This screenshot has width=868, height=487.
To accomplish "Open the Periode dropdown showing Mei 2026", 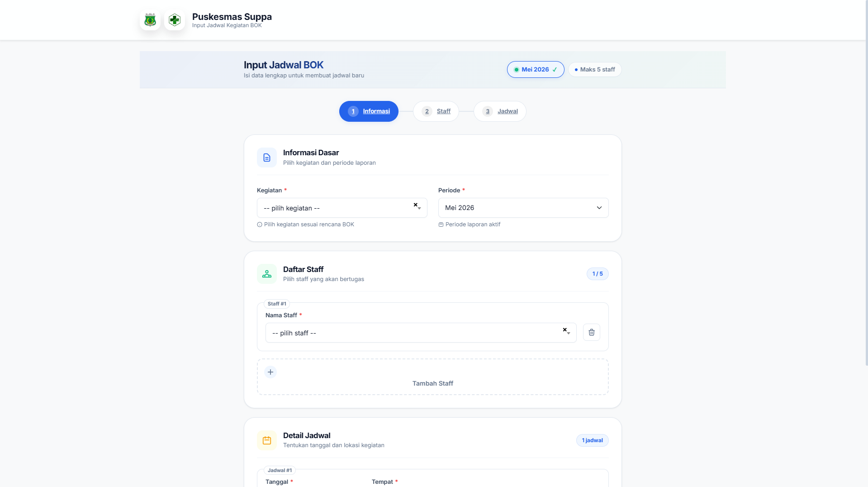I will pyautogui.click(x=523, y=208).
